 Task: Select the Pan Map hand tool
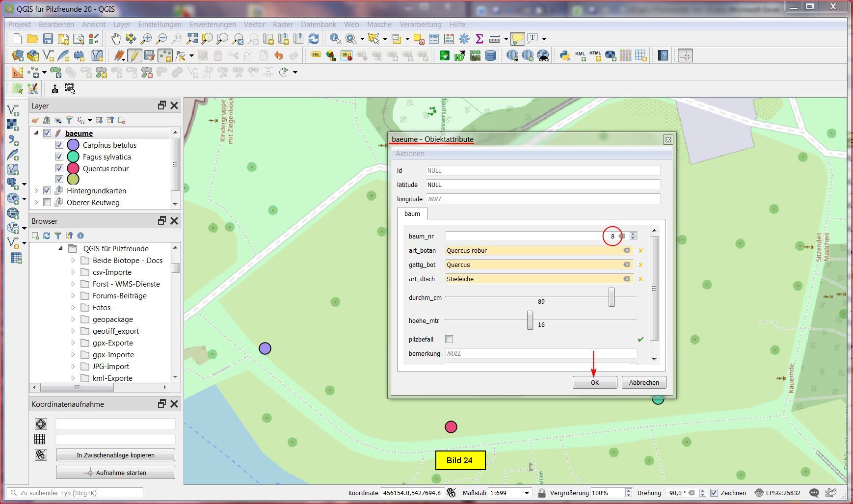click(116, 39)
